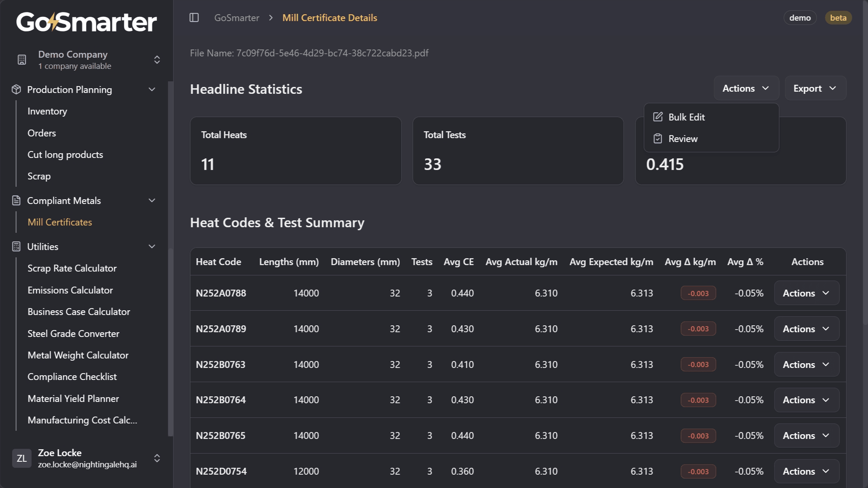Viewport: 868px width, 488px height.
Task: Open Actions for heat N252B0763
Action: [806, 364]
